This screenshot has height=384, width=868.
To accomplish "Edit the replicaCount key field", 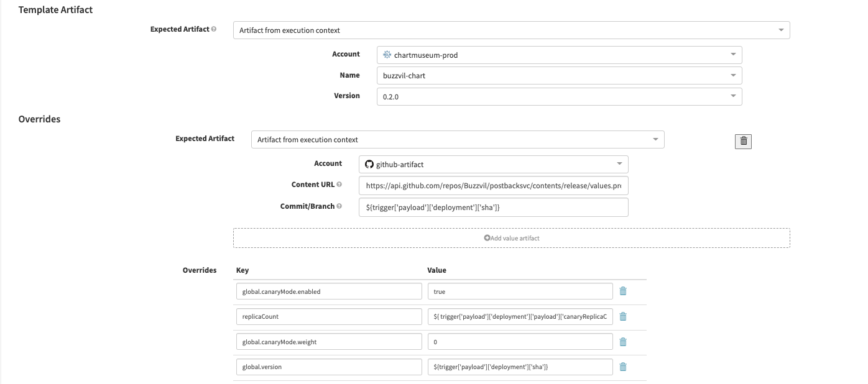I will 328,317.
